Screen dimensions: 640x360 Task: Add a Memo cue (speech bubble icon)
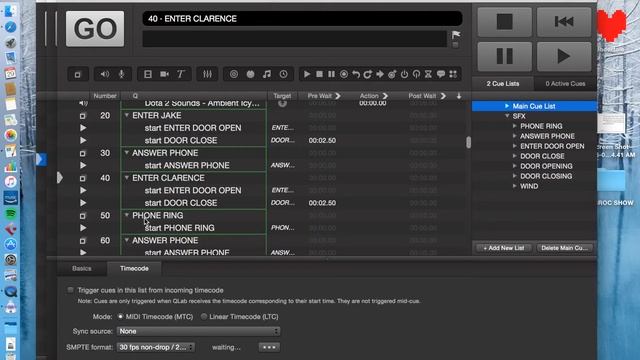(441, 74)
